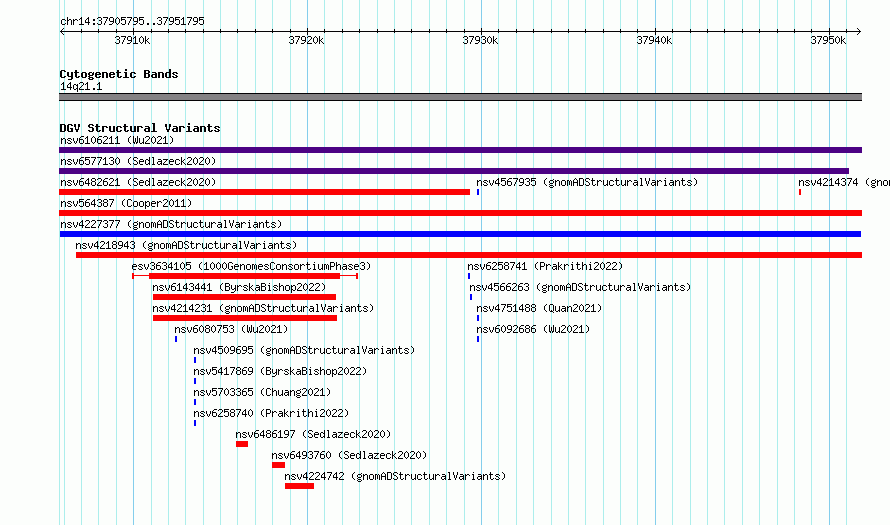The image size is (890, 525).
Task: Select the nsv4218943 red variant bar
Action: [469, 255]
